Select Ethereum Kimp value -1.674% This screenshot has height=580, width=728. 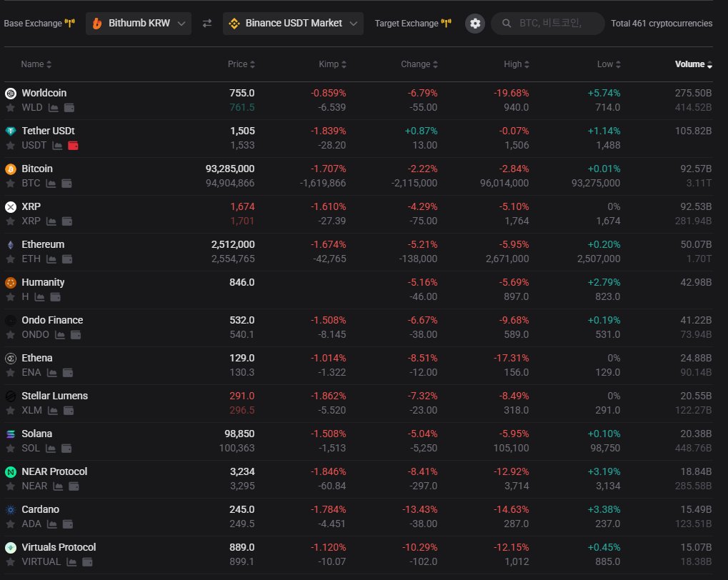(329, 244)
